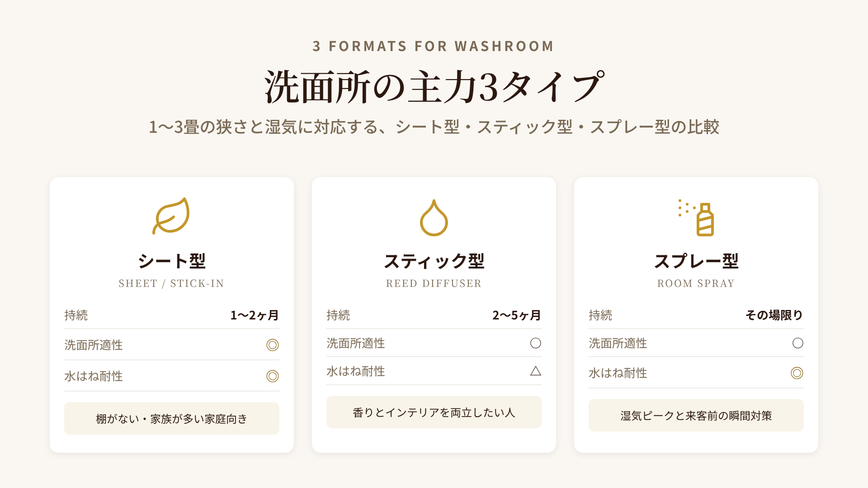Viewport: 868px width, 488px height.
Task: Click the circle rating for スプレー型 洗面所適性
Action: [x=798, y=343]
